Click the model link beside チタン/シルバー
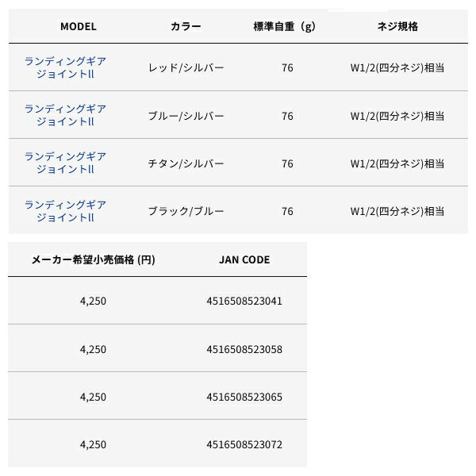 tap(65, 163)
